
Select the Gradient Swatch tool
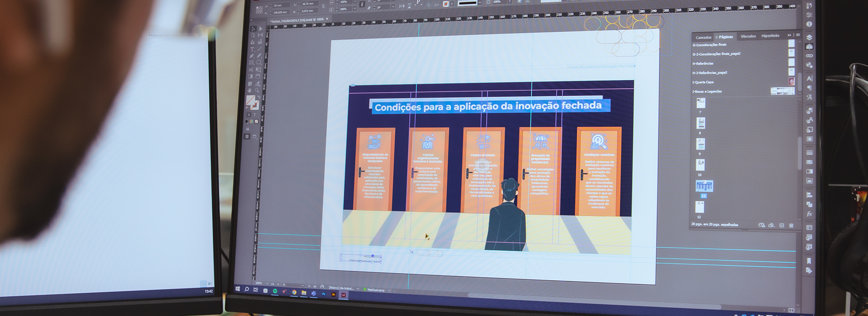click(250, 76)
